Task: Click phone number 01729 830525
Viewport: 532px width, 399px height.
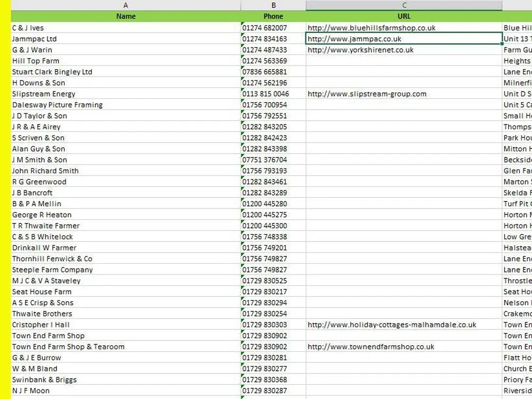Action: click(273, 280)
